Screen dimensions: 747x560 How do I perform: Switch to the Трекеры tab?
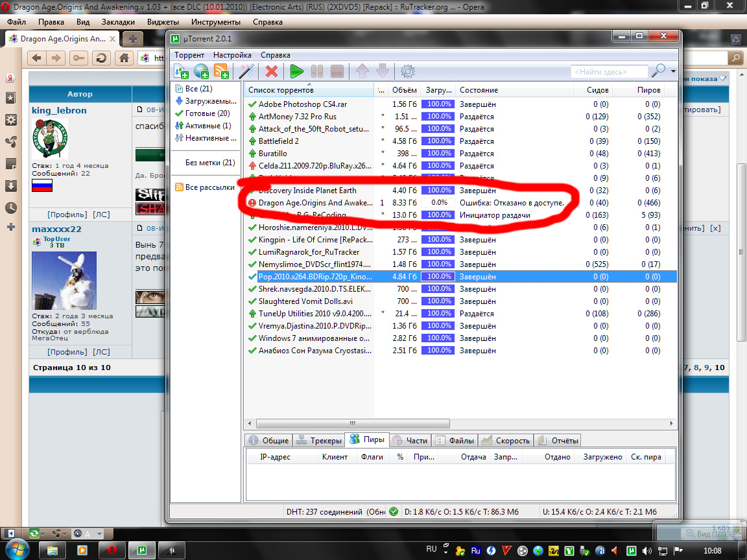click(319, 441)
